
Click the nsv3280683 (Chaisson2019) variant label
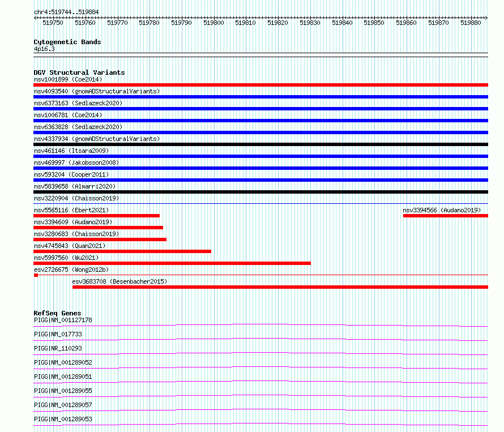[x=76, y=234]
